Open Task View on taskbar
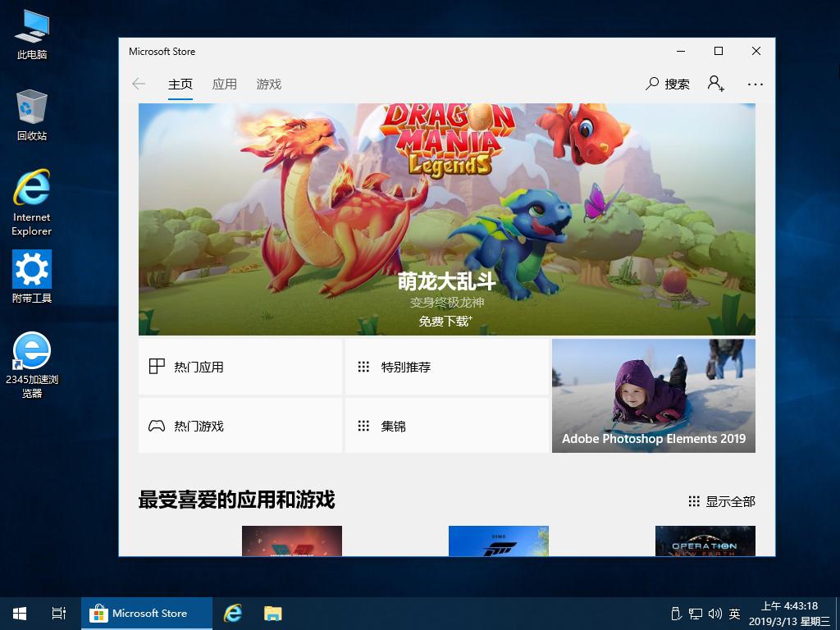The height and width of the screenshot is (630, 840). (x=59, y=614)
